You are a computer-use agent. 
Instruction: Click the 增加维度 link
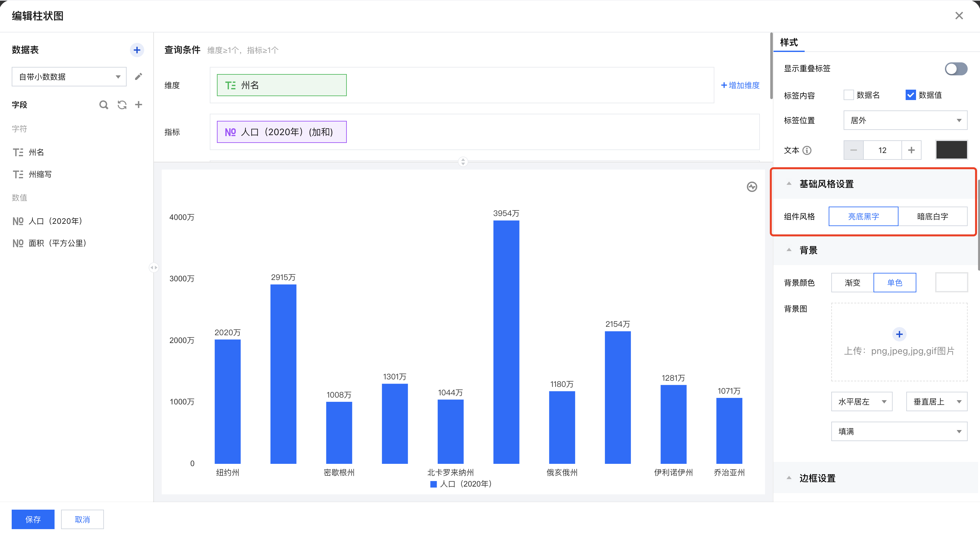[740, 85]
